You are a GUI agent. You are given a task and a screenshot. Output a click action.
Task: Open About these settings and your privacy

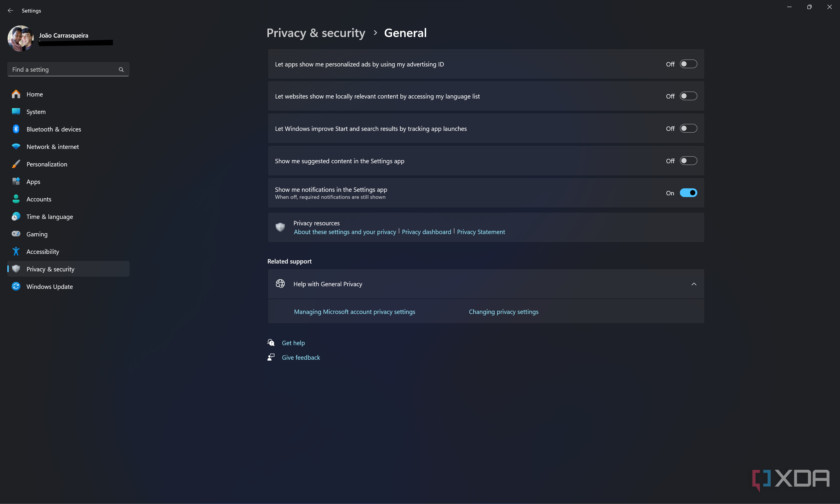345,232
